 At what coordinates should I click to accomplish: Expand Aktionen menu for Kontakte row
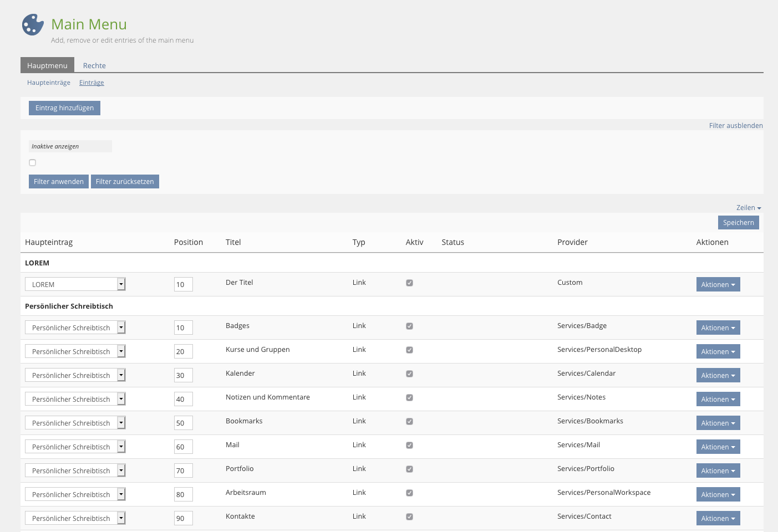(x=718, y=519)
